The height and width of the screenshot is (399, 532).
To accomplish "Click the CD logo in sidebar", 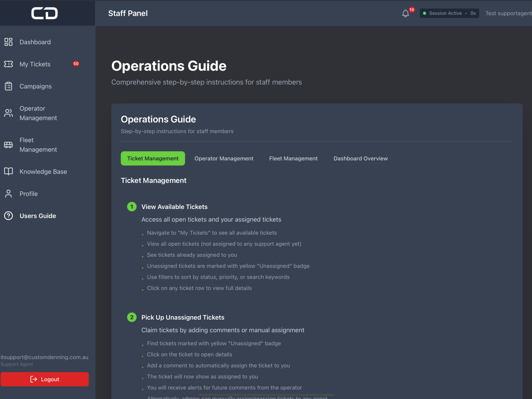I will [x=44, y=13].
